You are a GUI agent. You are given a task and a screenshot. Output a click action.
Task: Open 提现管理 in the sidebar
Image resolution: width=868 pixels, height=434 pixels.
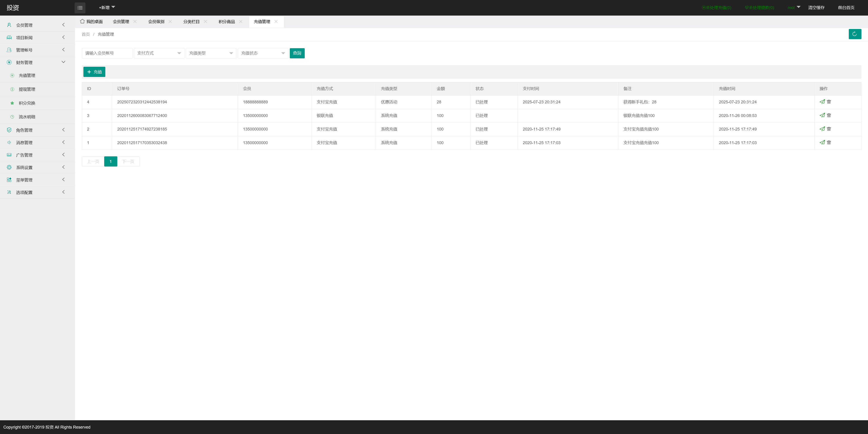click(27, 89)
